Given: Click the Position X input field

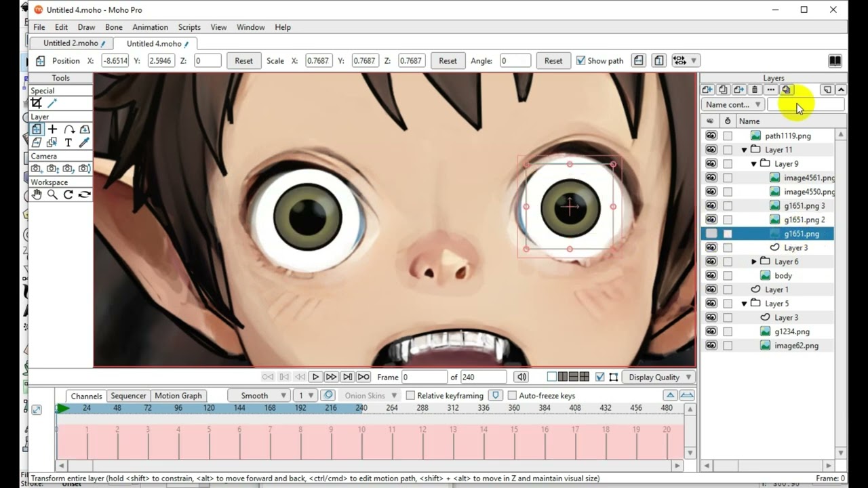Looking at the screenshot, I should tap(115, 60).
